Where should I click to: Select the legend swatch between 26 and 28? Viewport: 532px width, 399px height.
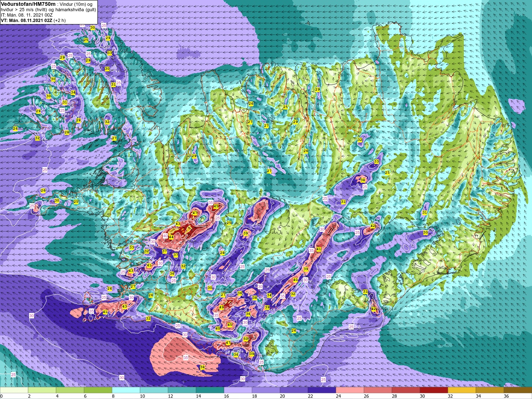pyautogui.click(x=378, y=390)
